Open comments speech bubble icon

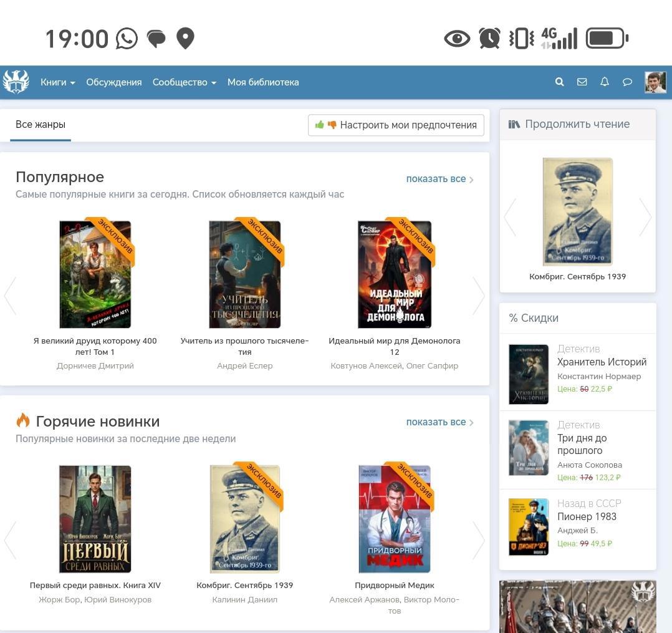click(x=627, y=82)
